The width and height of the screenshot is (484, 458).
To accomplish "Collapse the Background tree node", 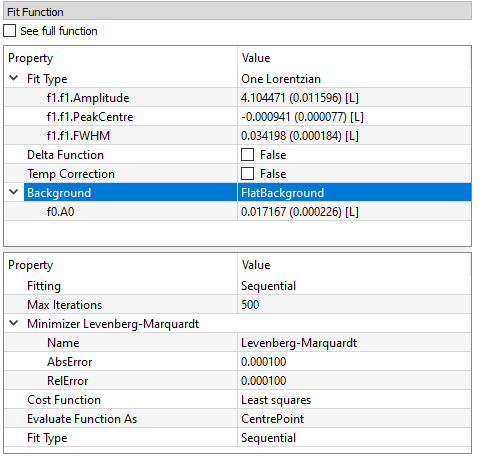I will pos(14,192).
